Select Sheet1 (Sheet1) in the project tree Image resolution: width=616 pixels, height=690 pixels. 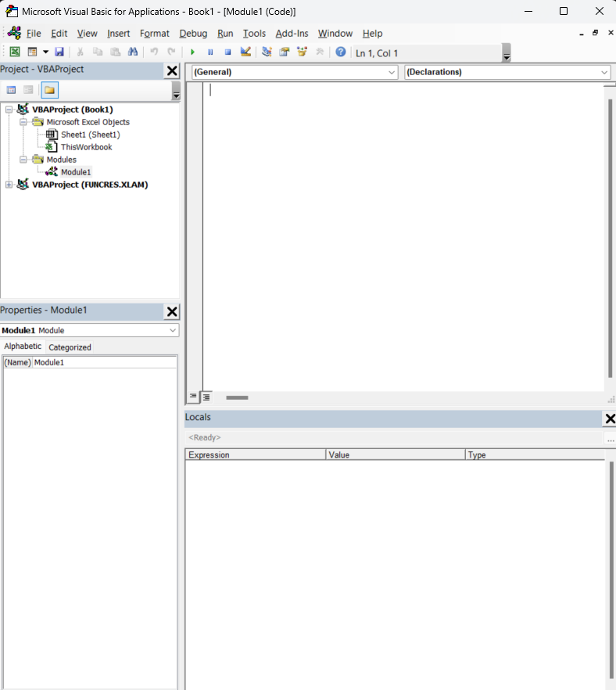coord(90,135)
